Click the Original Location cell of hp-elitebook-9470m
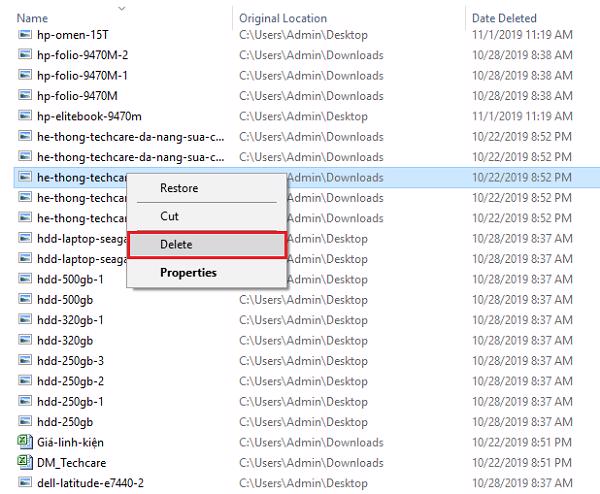Screen dimensions: 600x494 303,116
